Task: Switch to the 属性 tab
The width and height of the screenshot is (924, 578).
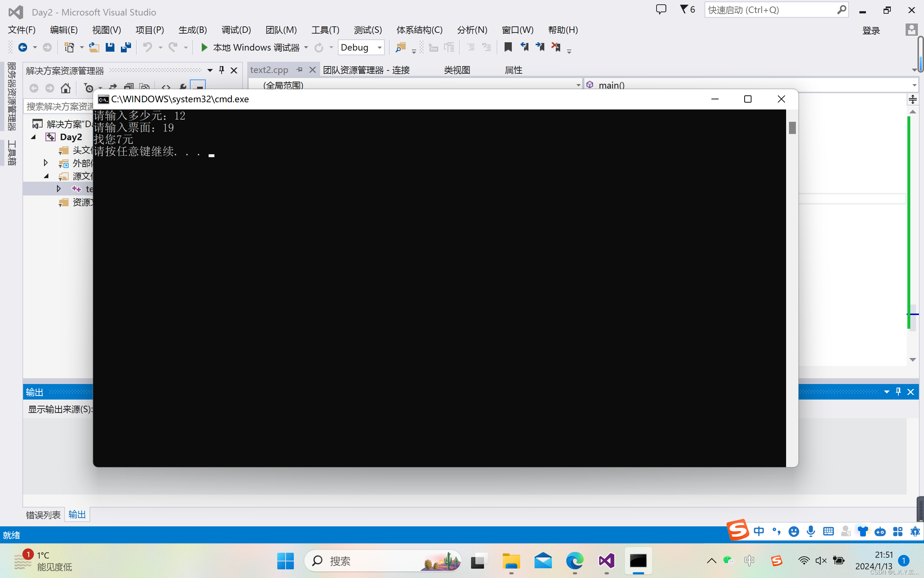Action: point(513,70)
